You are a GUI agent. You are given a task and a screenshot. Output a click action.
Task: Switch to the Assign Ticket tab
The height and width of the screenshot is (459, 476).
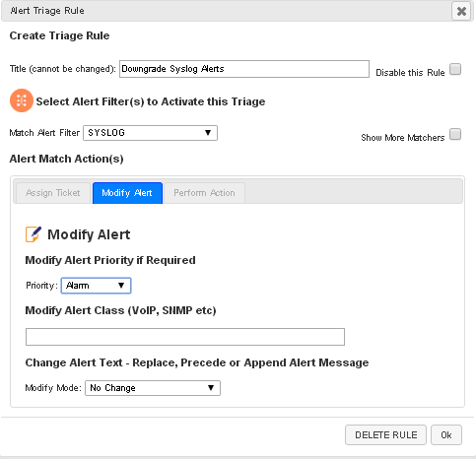53,193
